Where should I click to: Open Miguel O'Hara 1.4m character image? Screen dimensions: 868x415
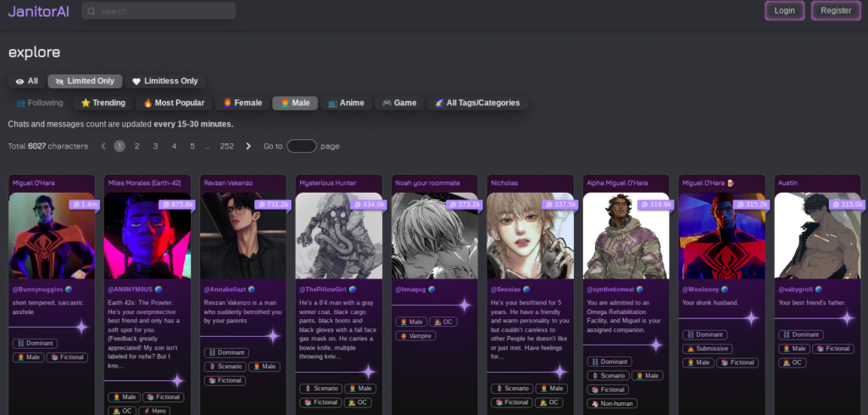pyautogui.click(x=52, y=235)
